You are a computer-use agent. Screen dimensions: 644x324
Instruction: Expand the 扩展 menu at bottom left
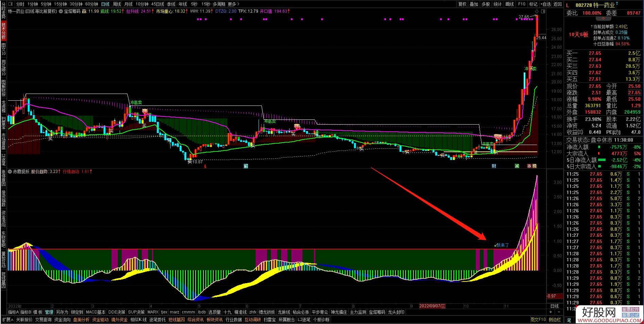tap(7, 320)
